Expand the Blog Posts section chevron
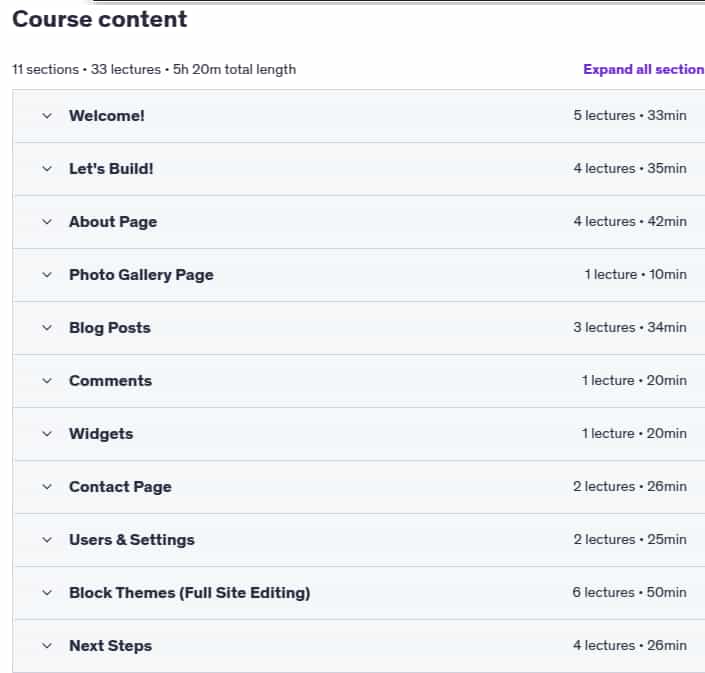The width and height of the screenshot is (705, 673). coord(47,328)
